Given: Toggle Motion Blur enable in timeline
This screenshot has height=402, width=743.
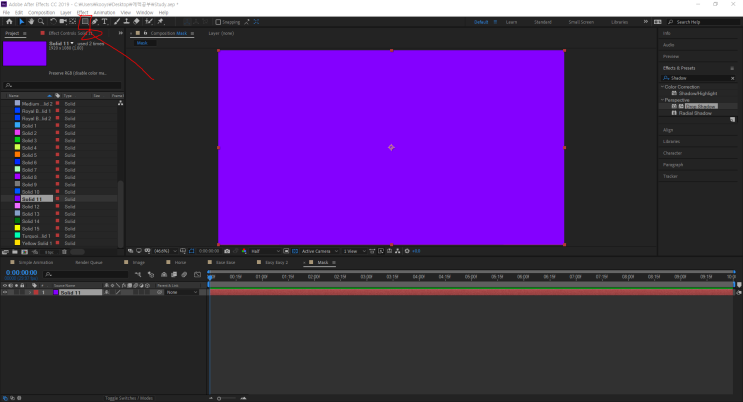Looking at the screenshot, I should 184,274.
